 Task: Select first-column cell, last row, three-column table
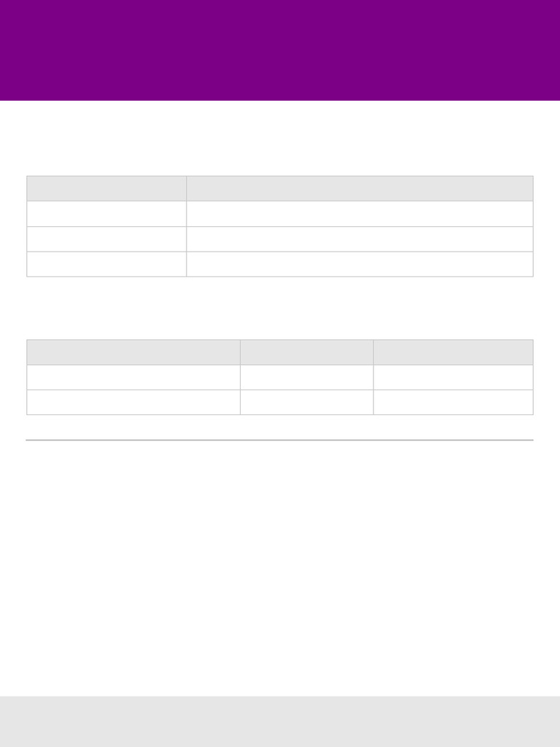click(133, 402)
